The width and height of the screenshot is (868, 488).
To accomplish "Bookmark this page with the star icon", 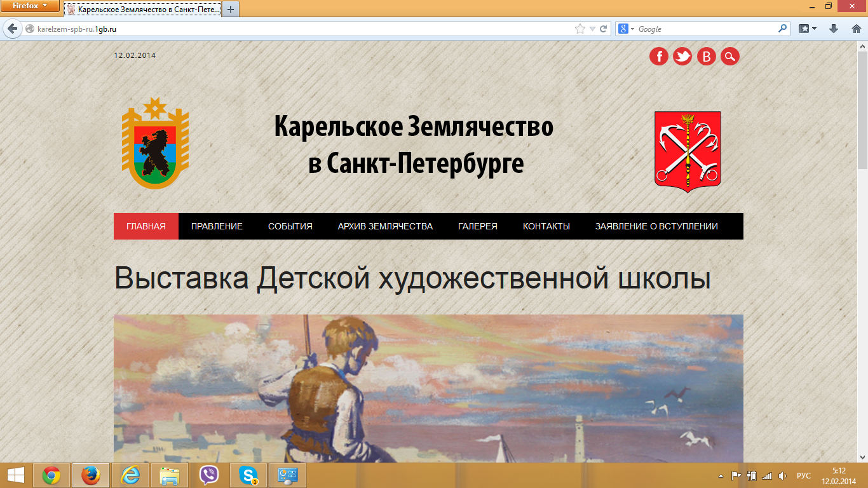I will [580, 29].
